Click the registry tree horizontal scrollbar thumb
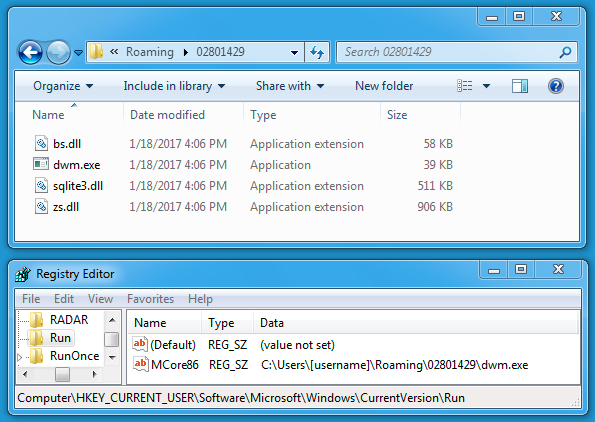595x422 pixels. [x=62, y=375]
